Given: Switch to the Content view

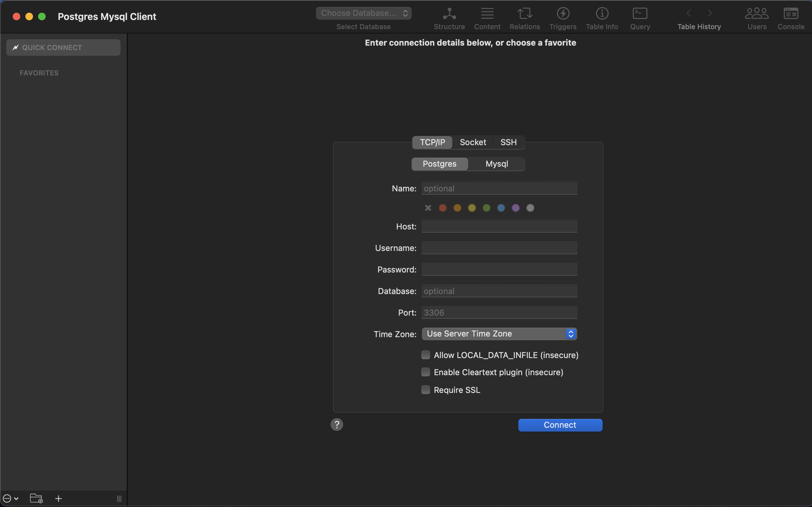Looking at the screenshot, I should pyautogui.click(x=487, y=17).
